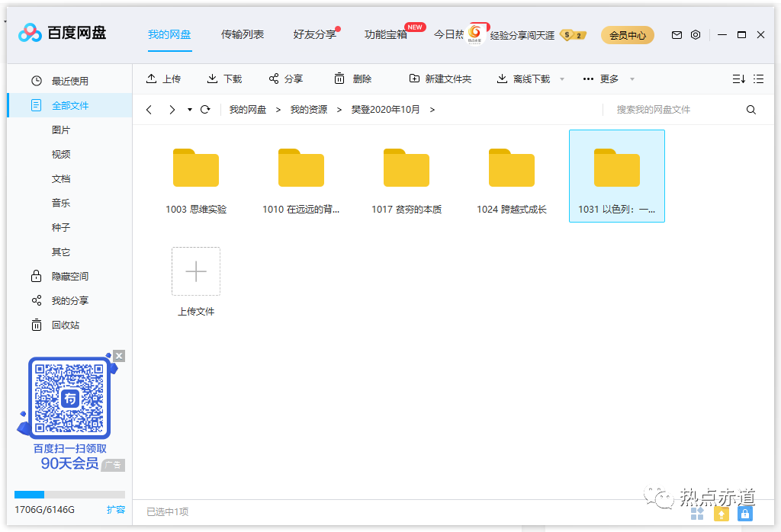Open 我的分享 in the sidebar

(x=69, y=300)
